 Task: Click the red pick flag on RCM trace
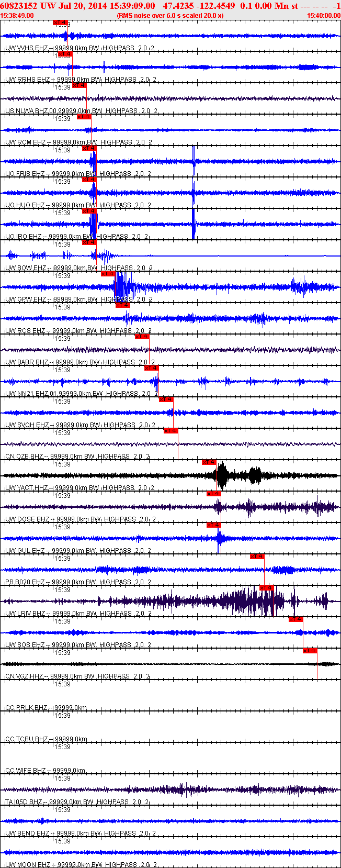click(84, 117)
